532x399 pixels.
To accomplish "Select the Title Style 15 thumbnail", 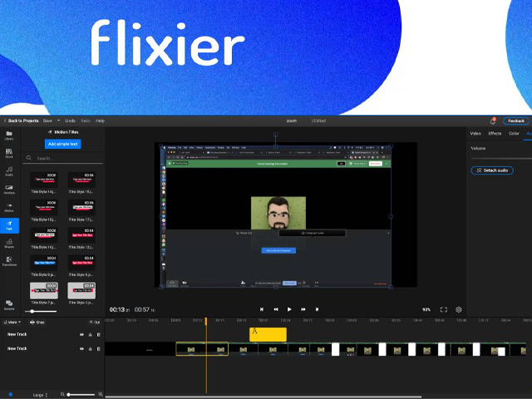I will (x=81, y=180).
